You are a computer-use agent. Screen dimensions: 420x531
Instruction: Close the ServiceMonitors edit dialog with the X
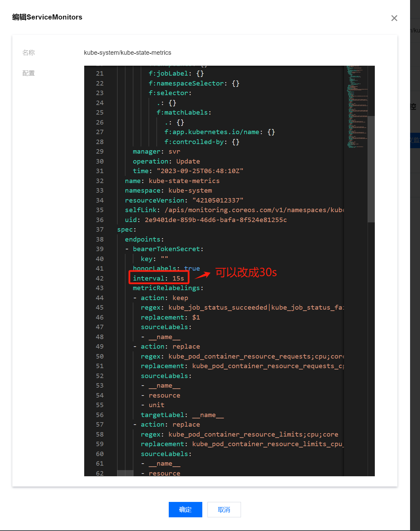[394, 18]
